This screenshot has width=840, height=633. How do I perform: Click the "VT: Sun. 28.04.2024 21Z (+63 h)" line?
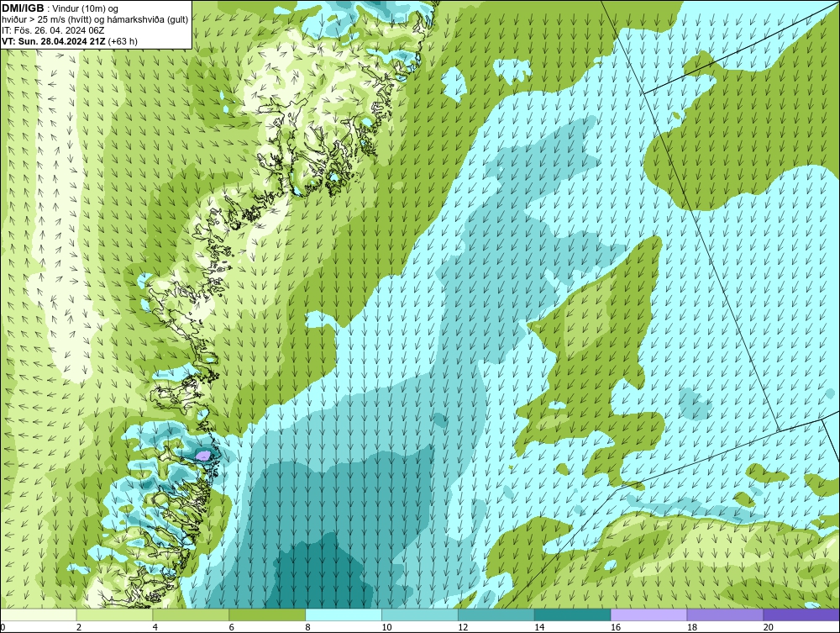click(70, 41)
